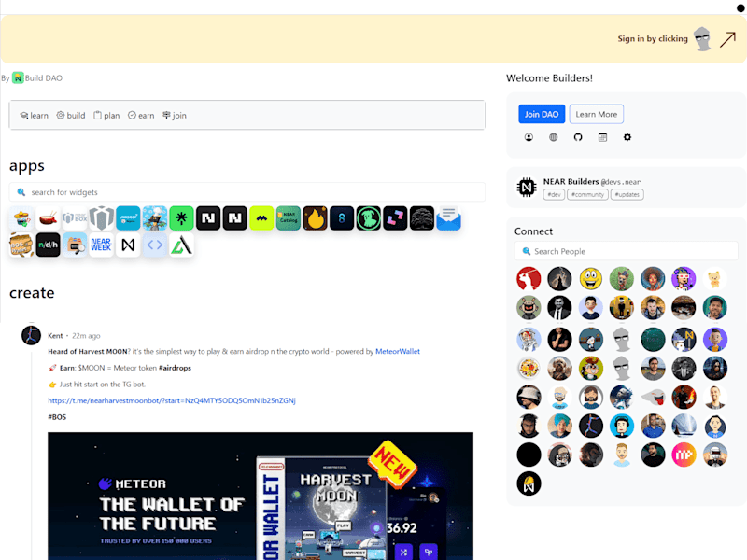Open the nearharvestmoonbot Telegram link
The image size is (747, 560).
coord(172,400)
